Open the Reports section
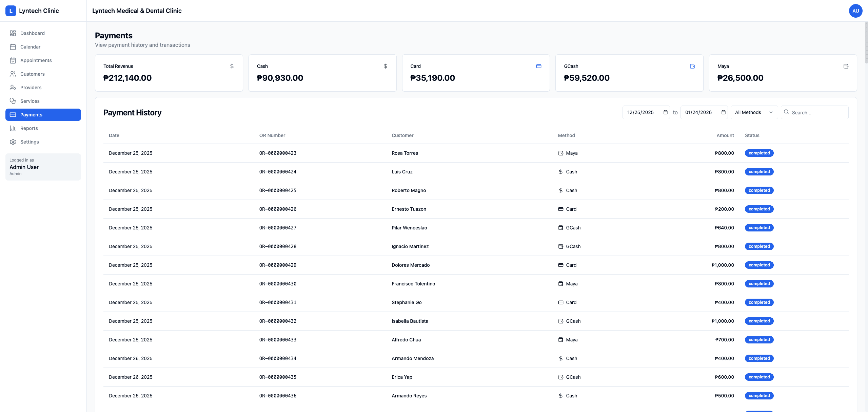 [43, 128]
